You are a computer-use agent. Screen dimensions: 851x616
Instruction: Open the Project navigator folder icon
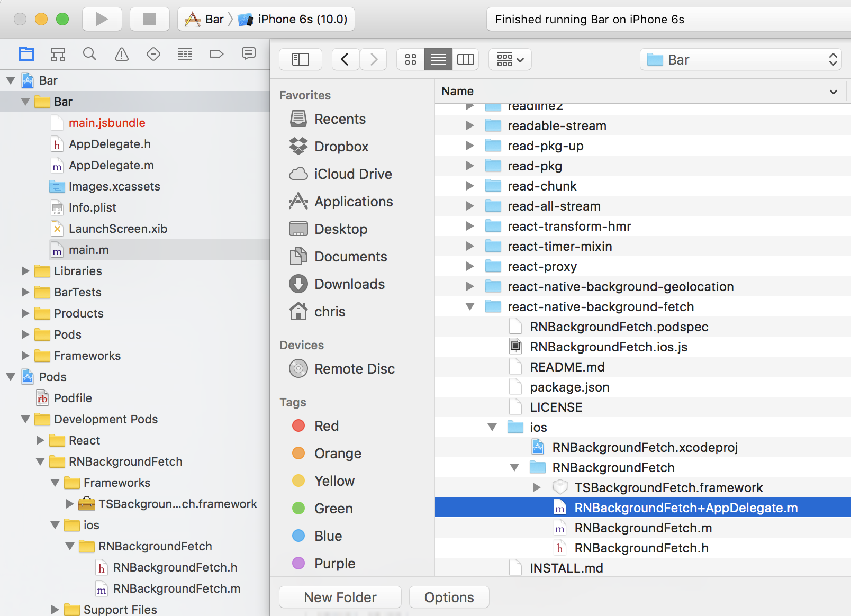(x=26, y=54)
